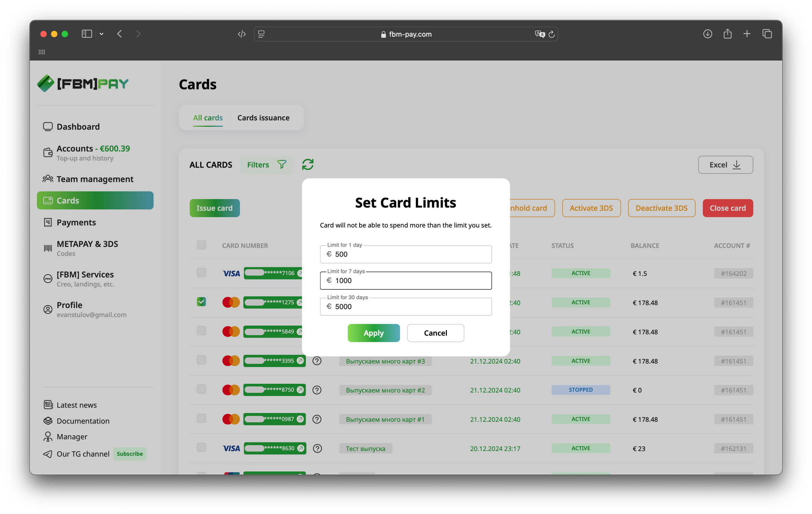
Task: Open the Excel export download button
Action: point(725,165)
